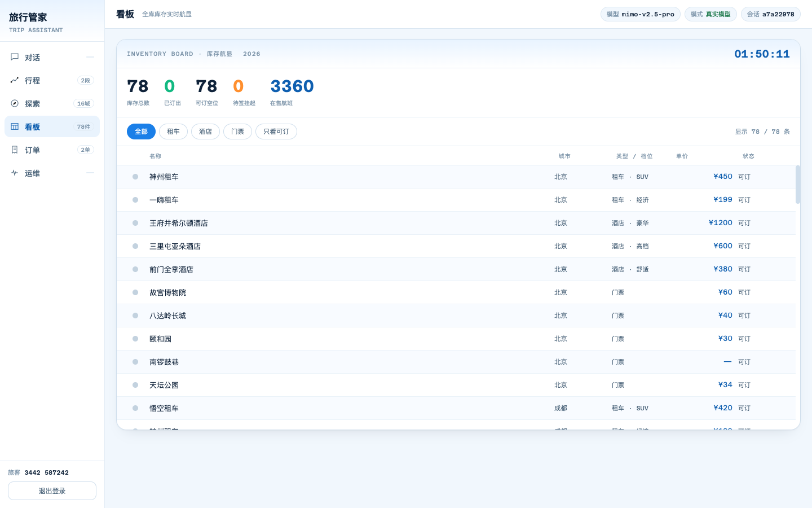Open the 探索 compass icon

tap(15, 103)
